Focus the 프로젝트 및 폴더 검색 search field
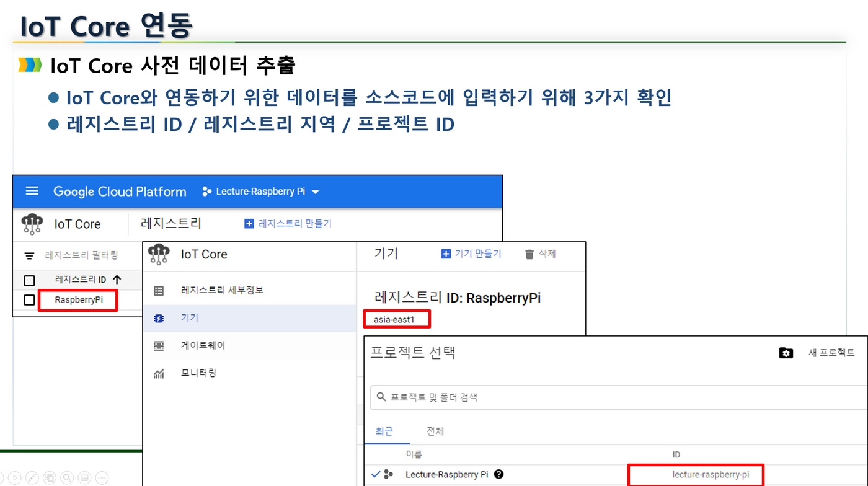868x486 pixels. point(619,397)
